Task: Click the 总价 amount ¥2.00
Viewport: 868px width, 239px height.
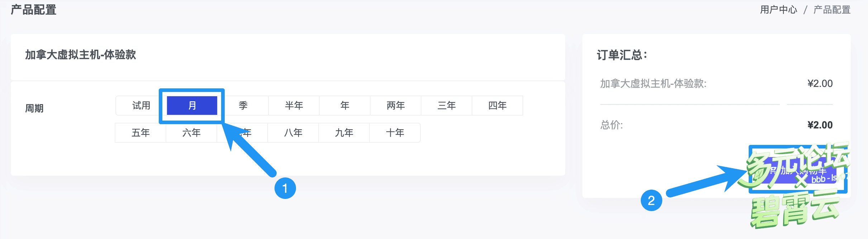Action: pos(820,125)
